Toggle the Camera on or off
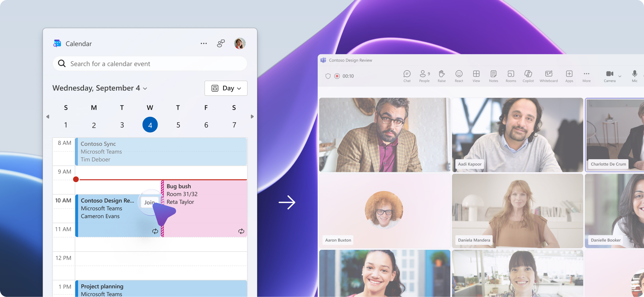Image resolution: width=644 pixels, height=297 pixels. pyautogui.click(x=609, y=76)
